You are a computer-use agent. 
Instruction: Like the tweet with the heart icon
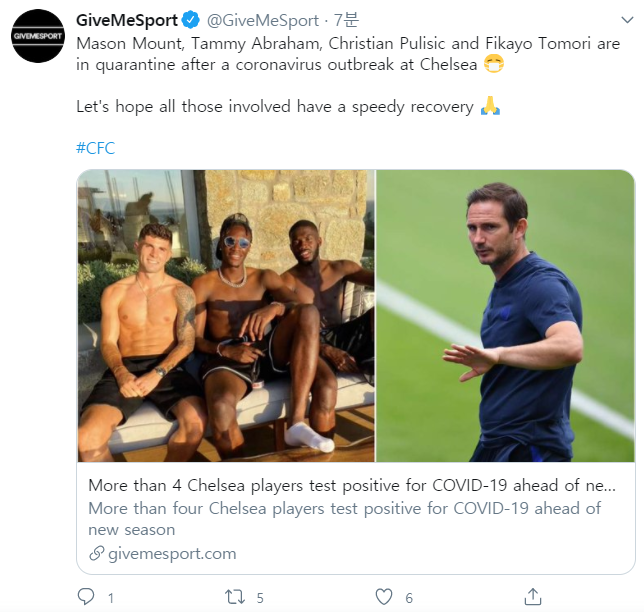pyautogui.click(x=384, y=597)
